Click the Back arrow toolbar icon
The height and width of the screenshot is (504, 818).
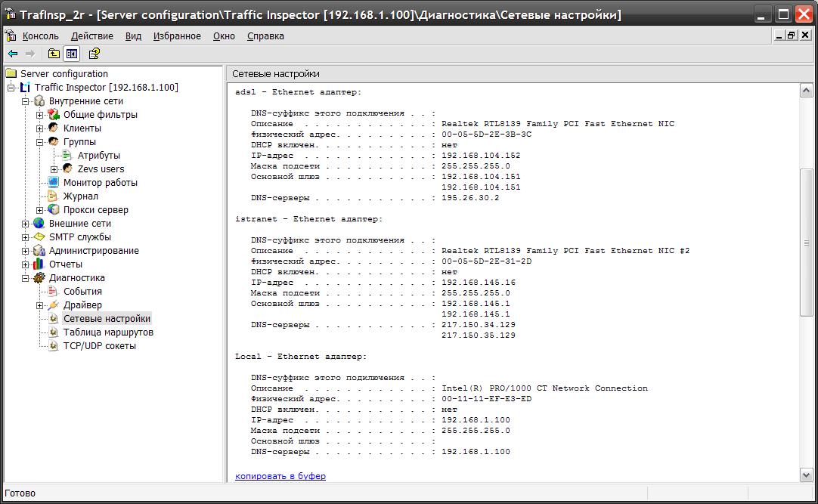13,54
